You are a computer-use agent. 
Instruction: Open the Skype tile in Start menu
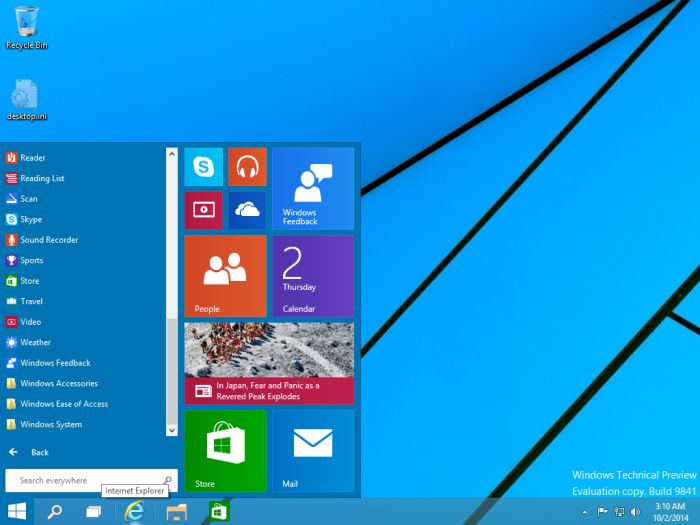pyautogui.click(x=203, y=167)
